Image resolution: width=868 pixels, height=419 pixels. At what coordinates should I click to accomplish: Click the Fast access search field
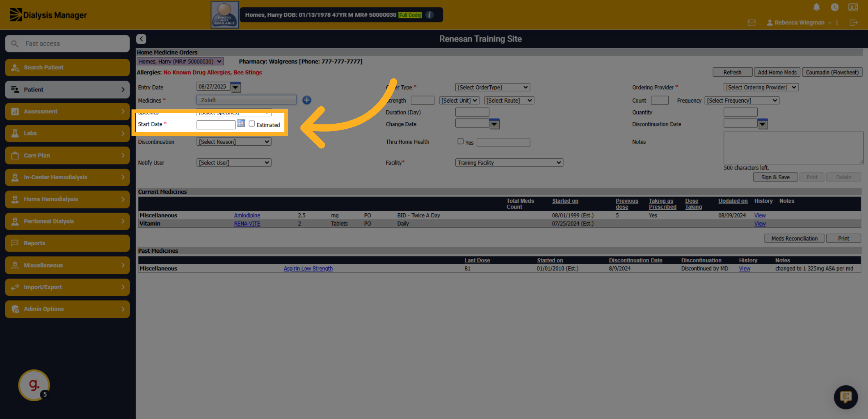click(67, 44)
